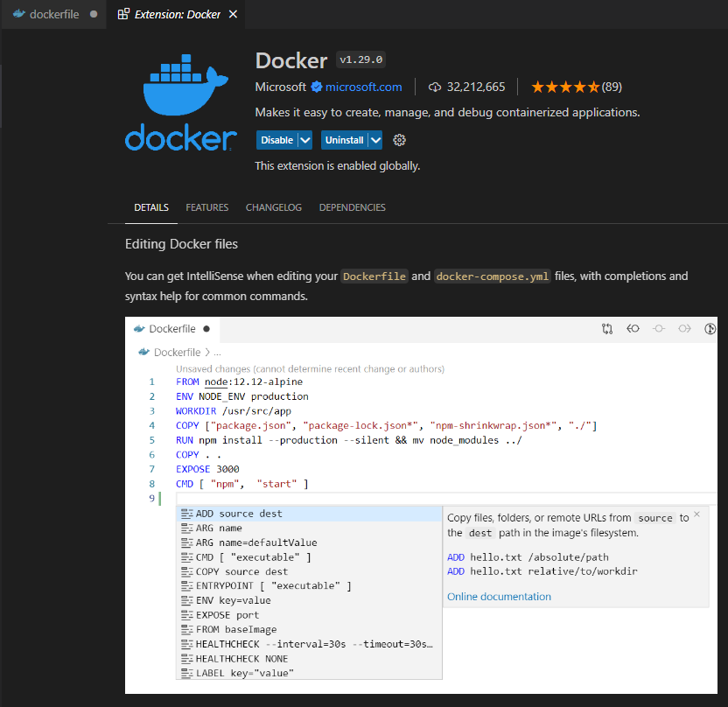Open the FEATURES tab

(207, 207)
